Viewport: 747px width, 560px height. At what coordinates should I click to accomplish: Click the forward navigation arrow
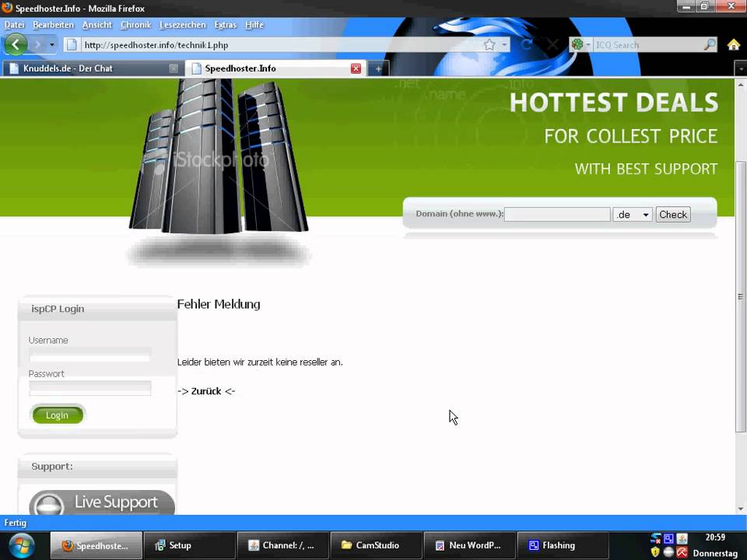tap(37, 45)
